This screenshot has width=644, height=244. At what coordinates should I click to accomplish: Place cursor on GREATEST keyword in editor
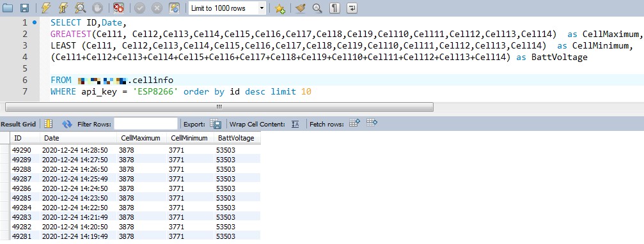coord(70,34)
